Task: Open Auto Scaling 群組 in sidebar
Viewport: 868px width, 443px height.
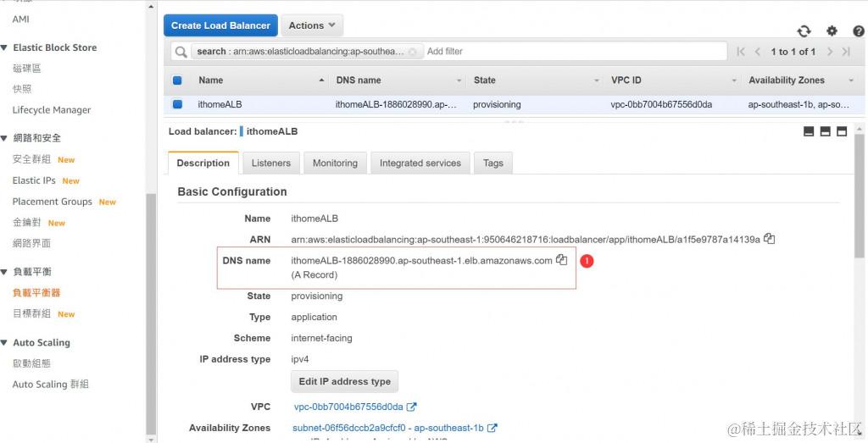Action: point(50,384)
